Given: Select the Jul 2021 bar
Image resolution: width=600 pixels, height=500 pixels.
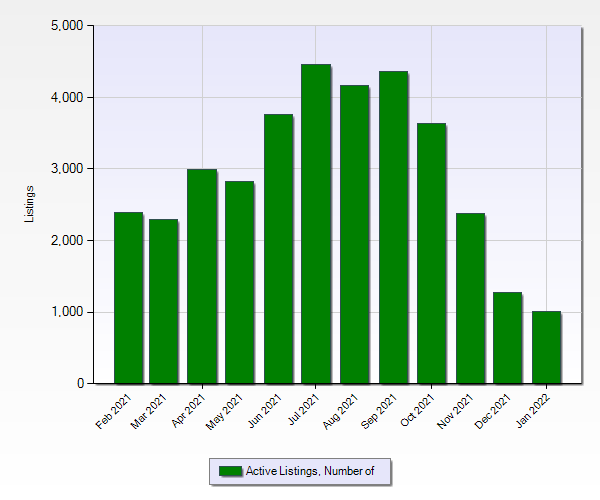Looking at the screenshot, I should [x=316, y=224].
